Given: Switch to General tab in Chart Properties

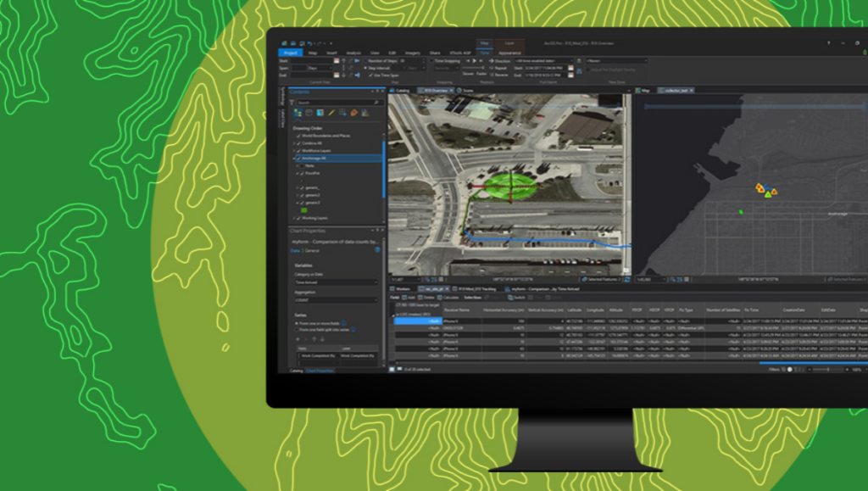Looking at the screenshot, I should coord(312,251).
